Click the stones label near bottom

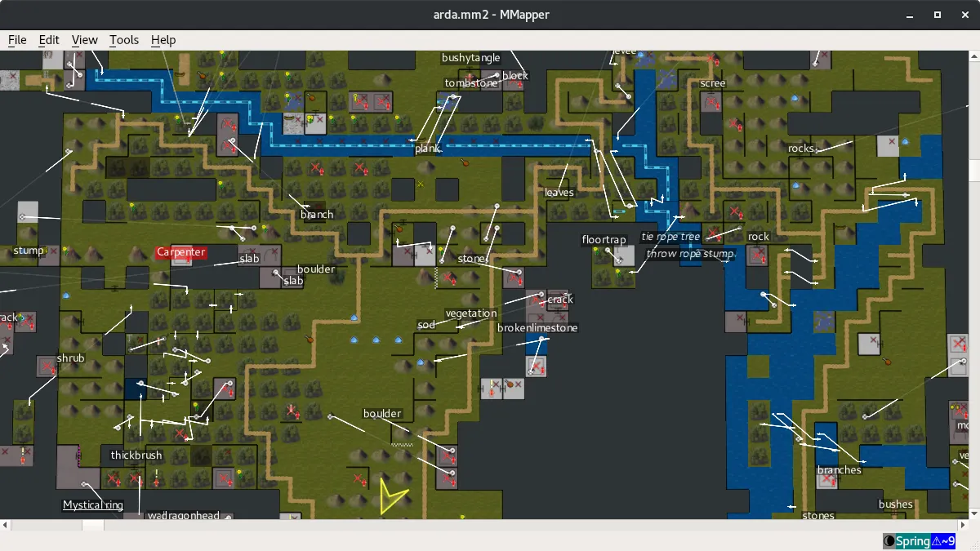tap(818, 516)
